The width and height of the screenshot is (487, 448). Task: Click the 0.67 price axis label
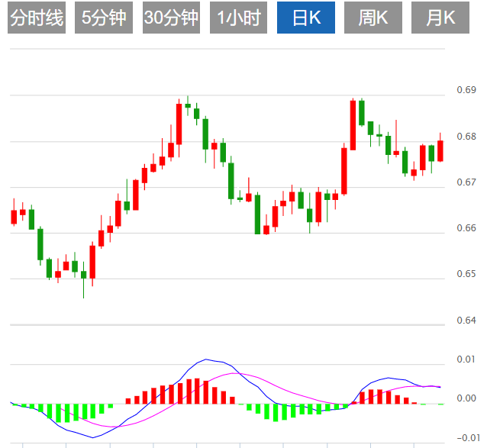click(466, 182)
